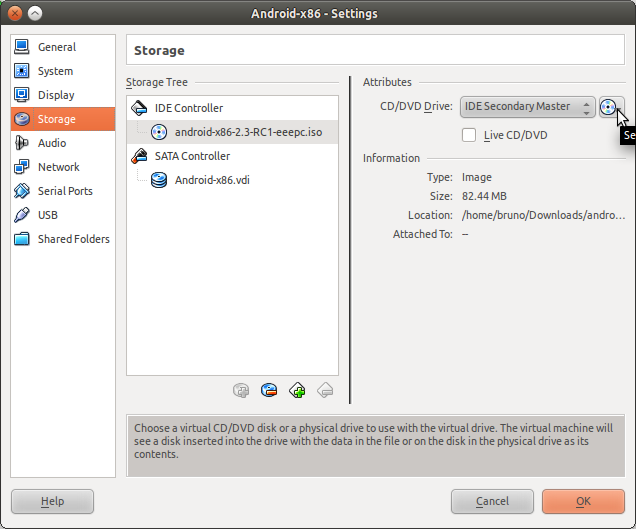The image size is (636, 529).
Task: Open the General settings category
Action: (63, 47)
